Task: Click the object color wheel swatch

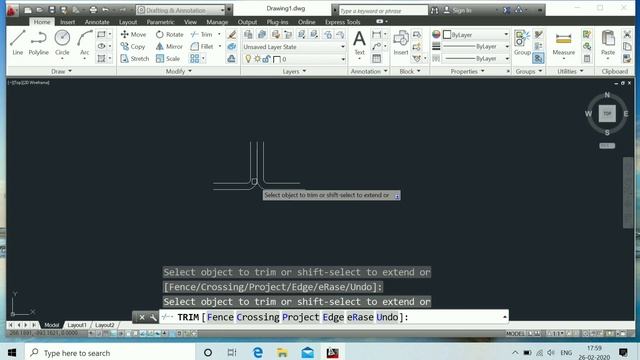Action: point(436,35)
